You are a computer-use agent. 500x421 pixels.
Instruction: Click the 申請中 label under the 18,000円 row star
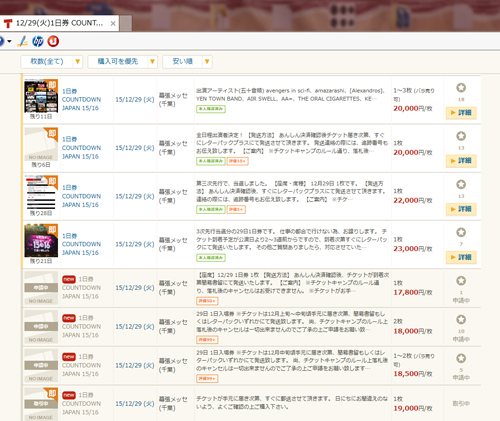coord(461,339)
